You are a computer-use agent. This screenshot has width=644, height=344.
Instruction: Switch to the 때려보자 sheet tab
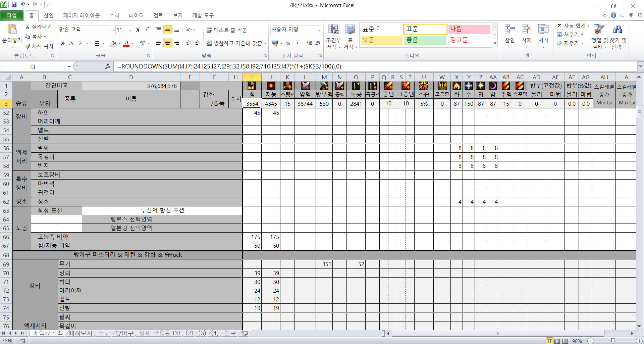coord(80,333)
